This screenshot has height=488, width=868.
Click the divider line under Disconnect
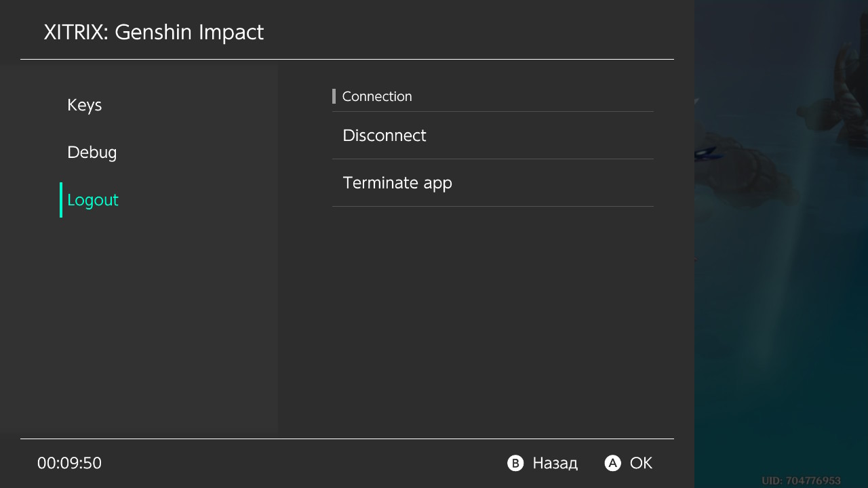click(493, 159)
